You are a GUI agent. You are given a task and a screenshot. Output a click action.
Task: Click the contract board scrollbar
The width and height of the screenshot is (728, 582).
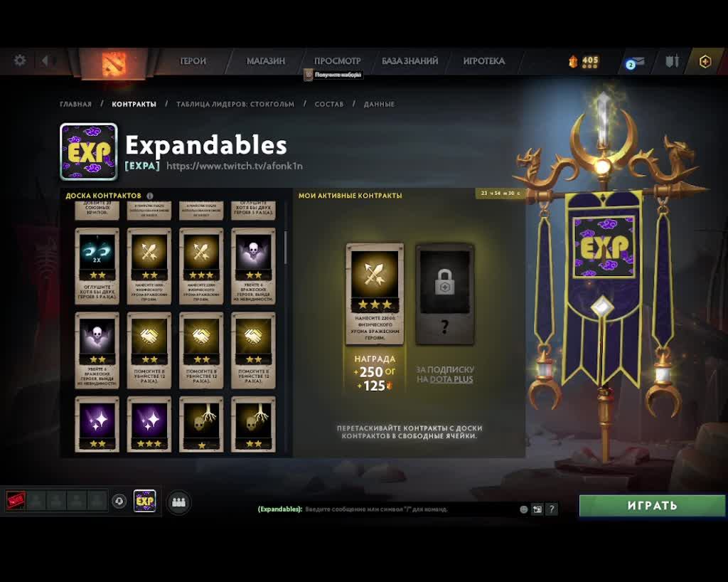click(285, 248)
